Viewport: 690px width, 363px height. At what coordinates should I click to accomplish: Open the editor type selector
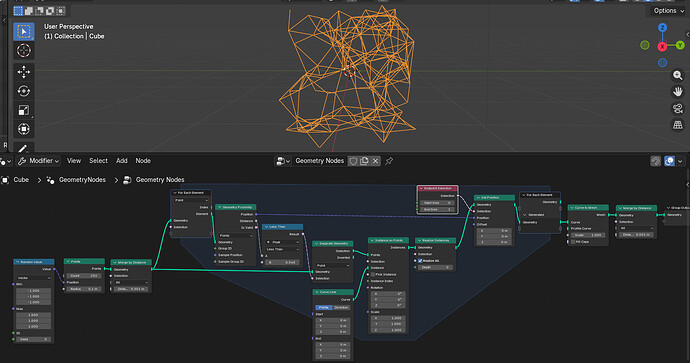coord(6,161)
